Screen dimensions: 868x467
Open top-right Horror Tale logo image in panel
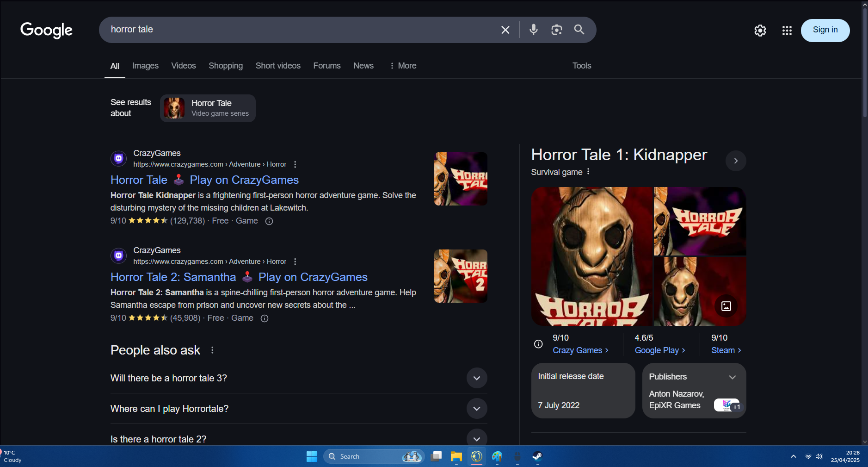click(700, 221)
